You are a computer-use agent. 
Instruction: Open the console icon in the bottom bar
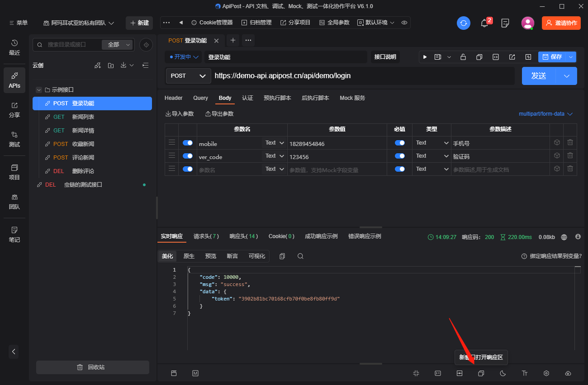tap(438, 374)
